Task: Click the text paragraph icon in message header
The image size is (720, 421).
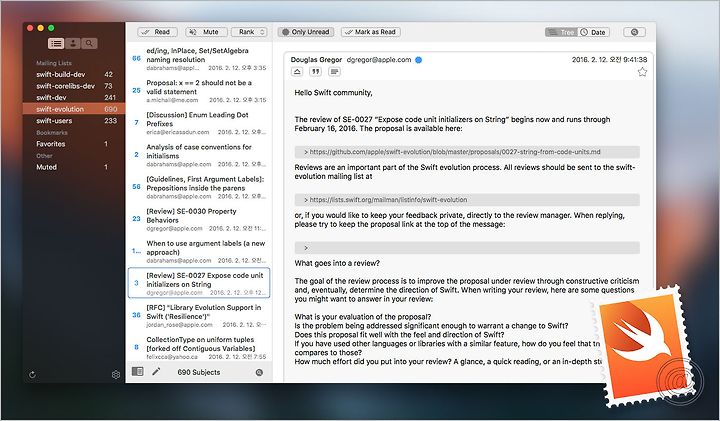Action: tap(335, 72)
